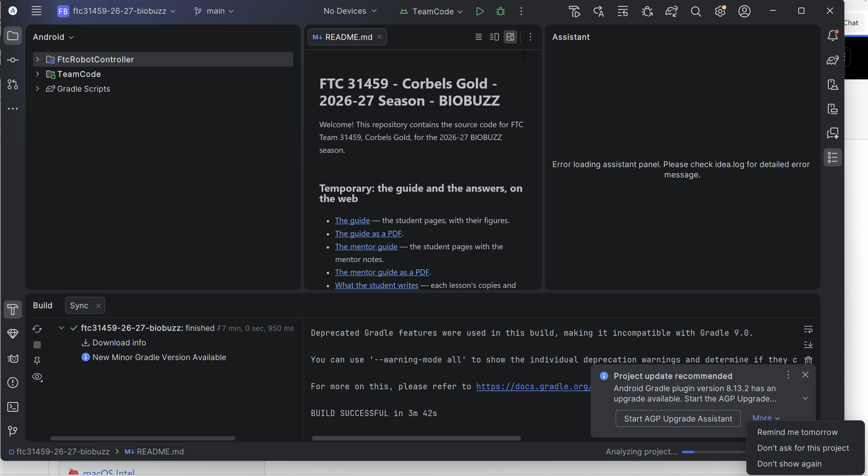Open the Commit tool window
This screenshot has height=476, width=868.
tap(13, 60)
